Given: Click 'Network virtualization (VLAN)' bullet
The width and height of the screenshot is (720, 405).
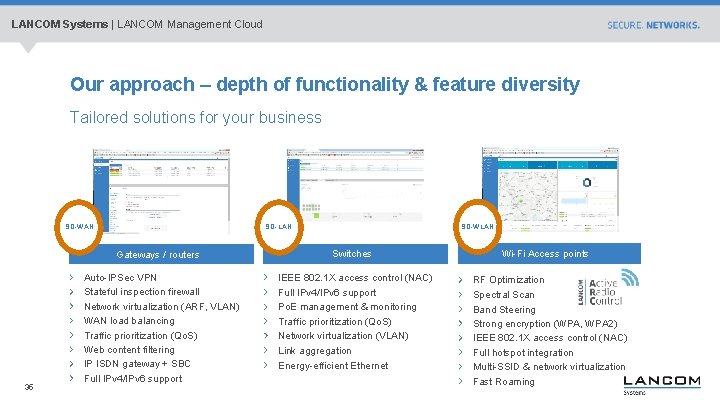Looking at the screenshot, I should click(343, 336).
